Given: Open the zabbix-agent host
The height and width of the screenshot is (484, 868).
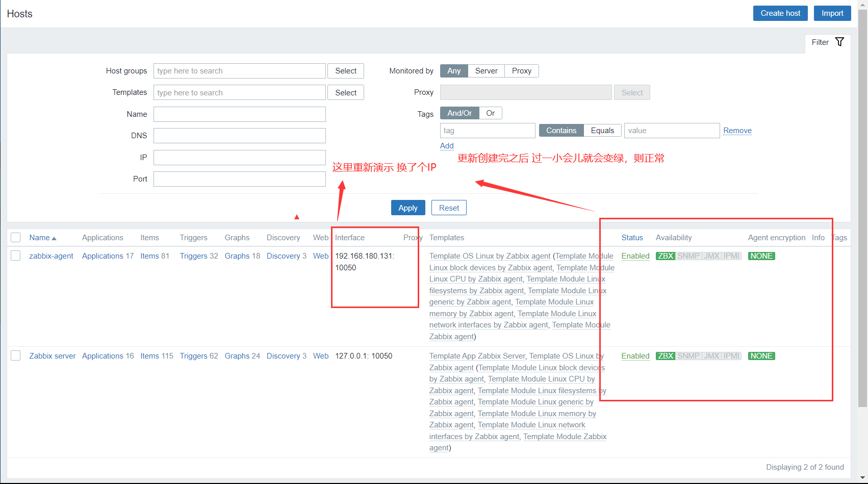Looking at the screenshot, I should [51, 256].
